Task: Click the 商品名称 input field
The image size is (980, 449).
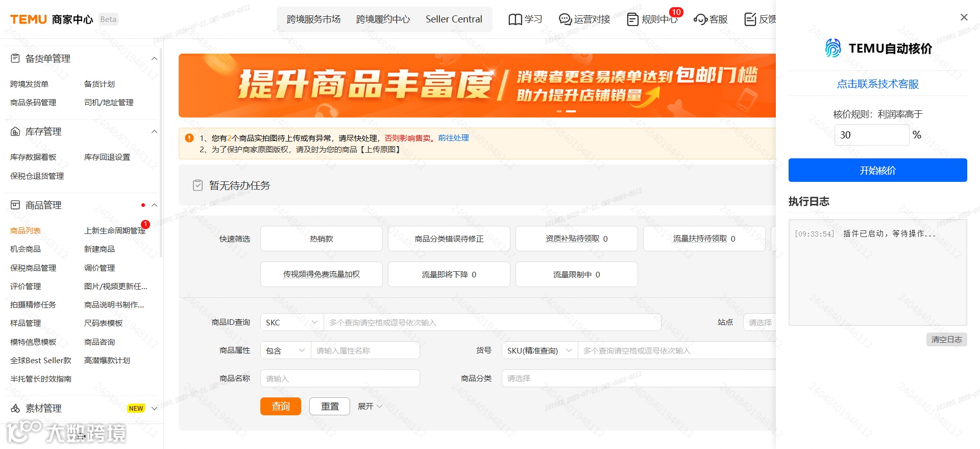Action: point(340,378)
